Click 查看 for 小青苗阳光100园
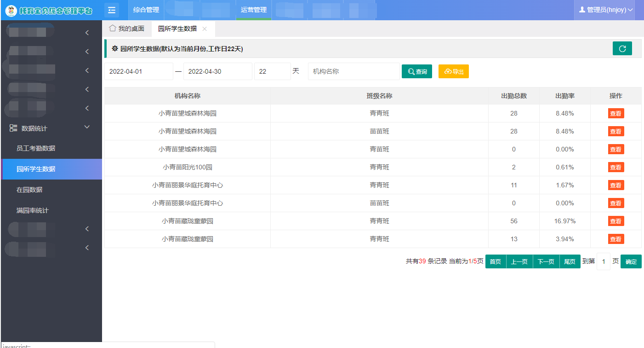The image size is (644, 348). click(616, 167)
